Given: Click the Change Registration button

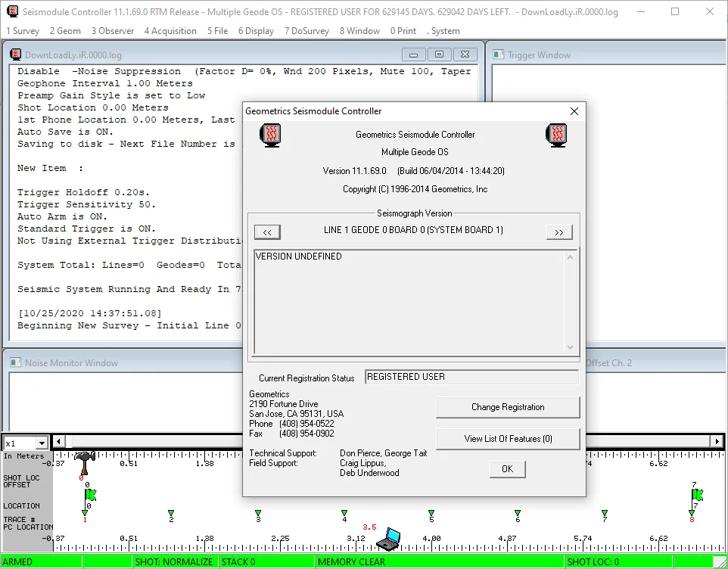Looking at the screenshot, I should tap(508, 407).
